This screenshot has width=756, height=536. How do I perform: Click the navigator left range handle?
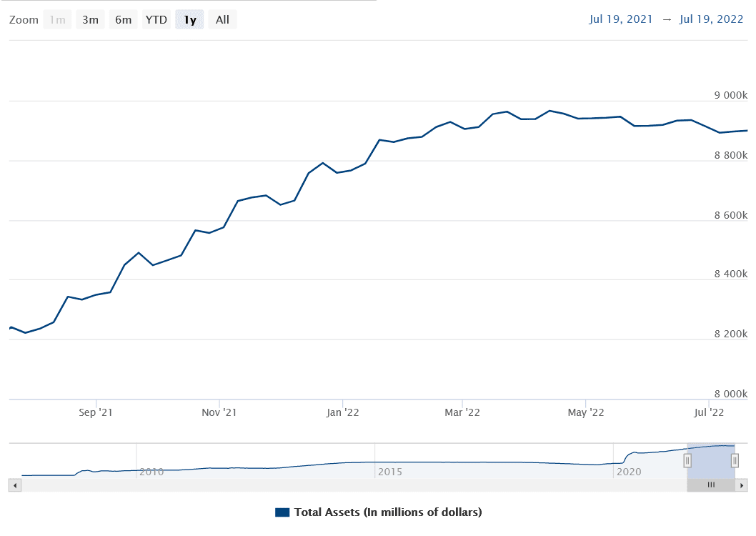tap(687, 461)
